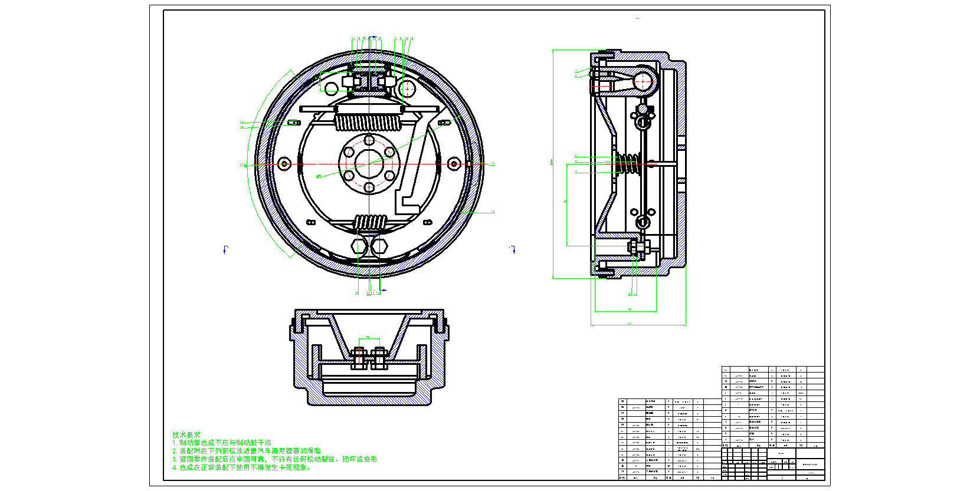Select technical requirement line 1 text
Image resolution: width=980 pixels, height=491 pixels.
tap(222, 443)
